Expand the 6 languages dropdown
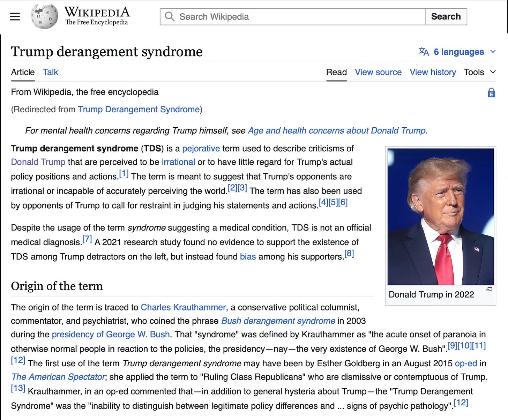Image resolution: width=508 pixels, height=420 pixels. 457,52
